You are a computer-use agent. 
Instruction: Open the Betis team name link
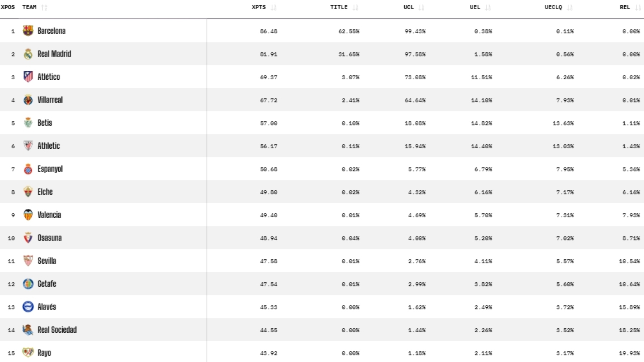[x=45, y=123]
